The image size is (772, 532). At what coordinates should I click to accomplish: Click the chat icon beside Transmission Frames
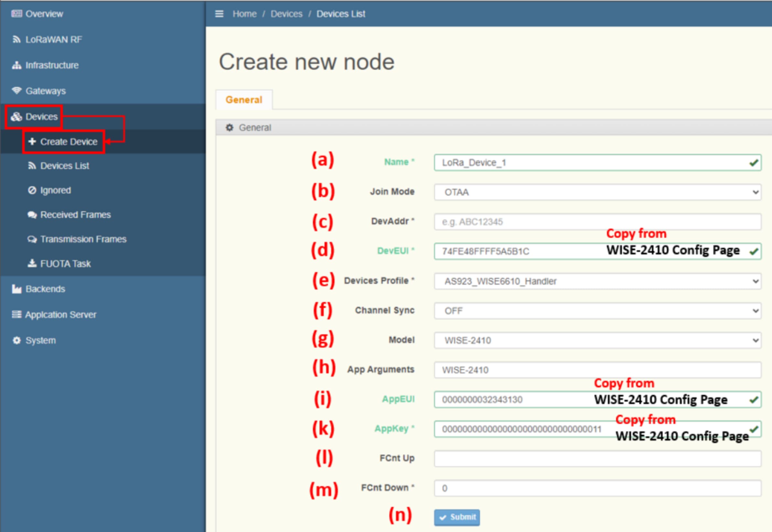(32, 239)
